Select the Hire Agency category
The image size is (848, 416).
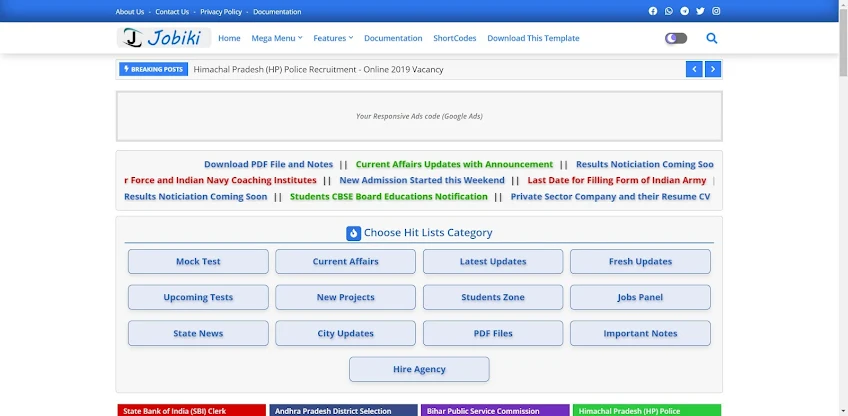[x=419, y=369]
